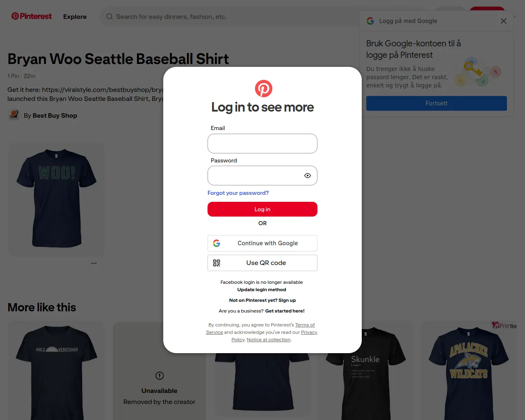525x420 pixels.
Task: Click Sign up link
Action: tap(287, 300)
